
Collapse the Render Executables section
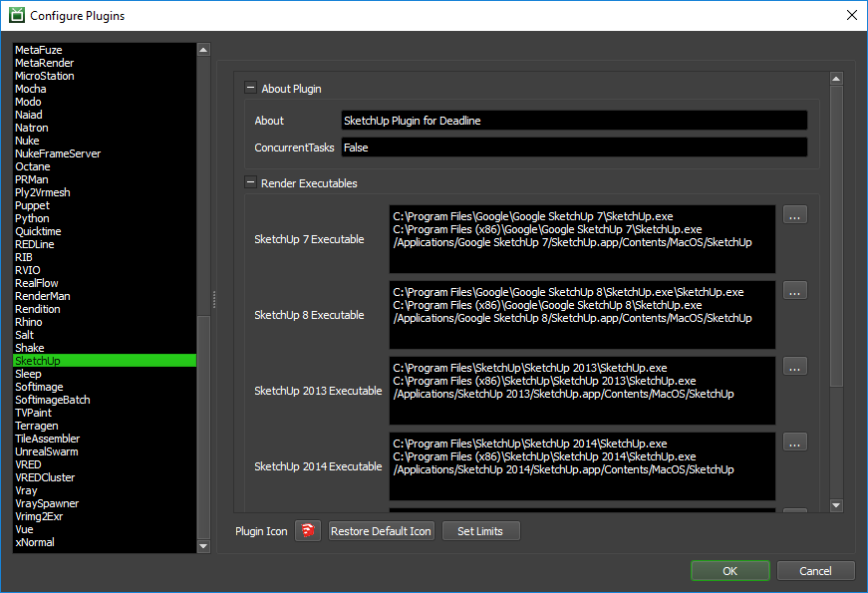251,182
